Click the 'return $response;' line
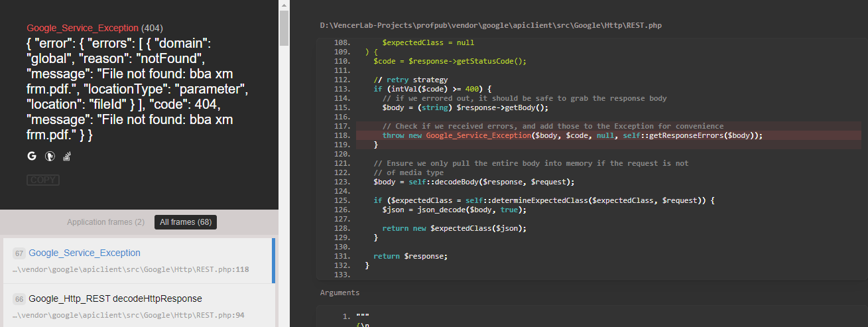Image resolution: width=868 pixels, height=327 pixels. tap(410, 256)
